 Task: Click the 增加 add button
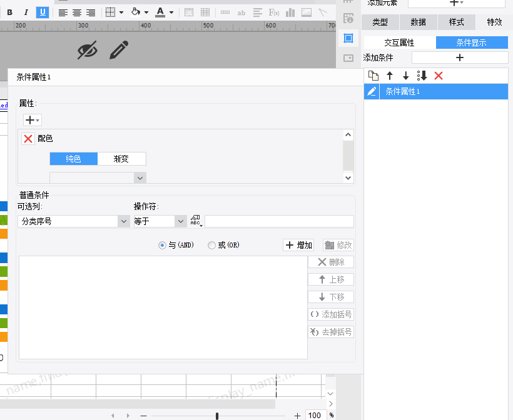click(298, 245)
